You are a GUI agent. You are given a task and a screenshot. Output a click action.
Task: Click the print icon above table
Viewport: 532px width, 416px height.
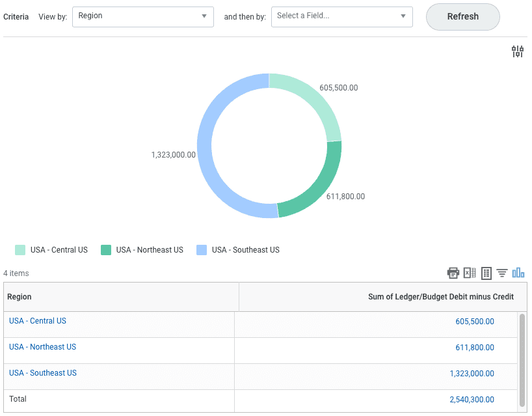453,273
